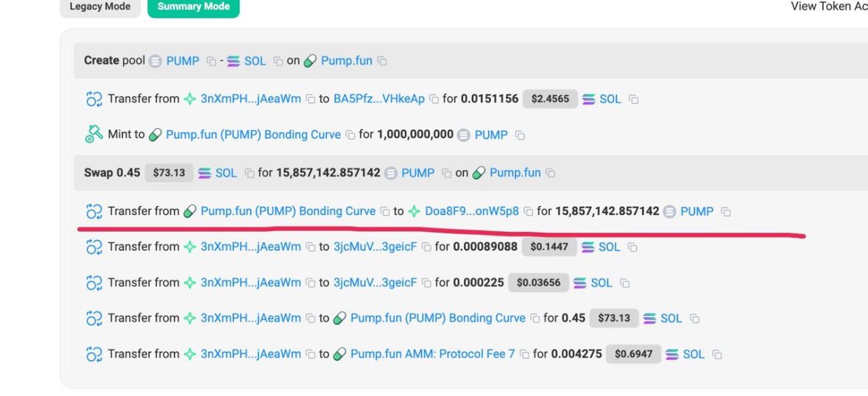Copy Doa8F9...onW5p8 address
Screen dimensions: 868x396
529,212
